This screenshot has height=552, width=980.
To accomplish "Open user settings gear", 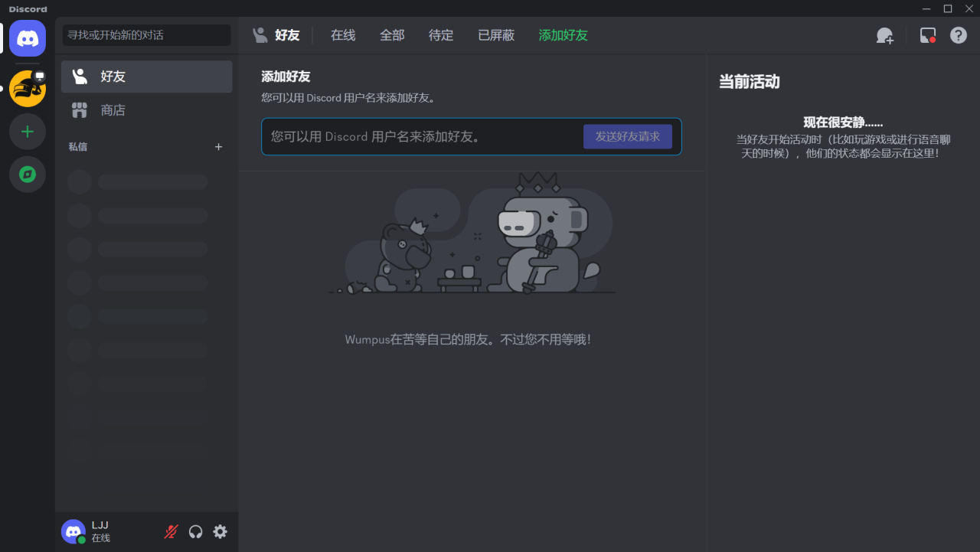I will (x=220, y=531).
